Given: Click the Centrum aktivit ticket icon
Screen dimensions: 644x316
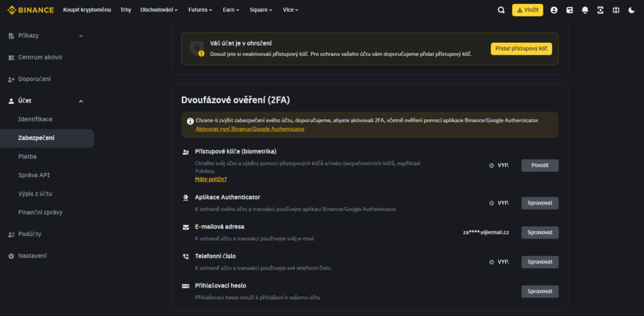Looking at the screenshot, I should [11, 57].
